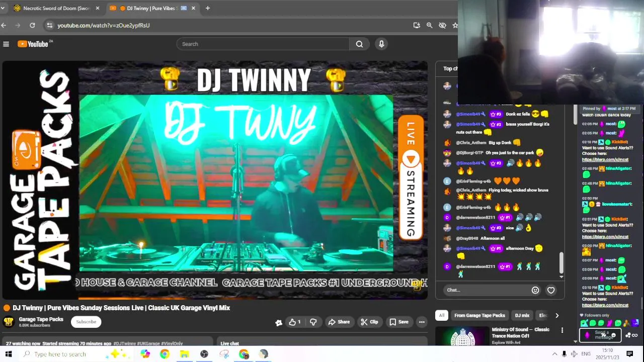Open the more actions ellipsis under video
644x362 pixels.
point(422,322)
